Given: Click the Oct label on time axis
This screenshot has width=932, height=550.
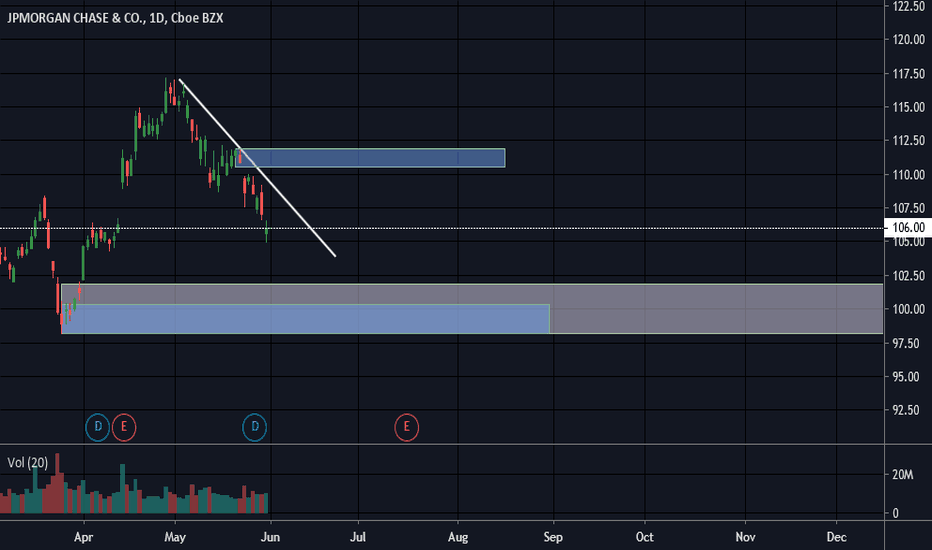Looking at the screenshot, I should click(x=644, y=537).
